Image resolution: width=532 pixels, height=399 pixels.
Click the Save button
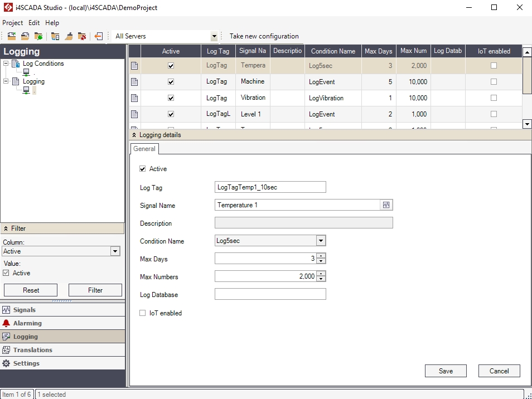pyautogui.click(x=446, y=371)
